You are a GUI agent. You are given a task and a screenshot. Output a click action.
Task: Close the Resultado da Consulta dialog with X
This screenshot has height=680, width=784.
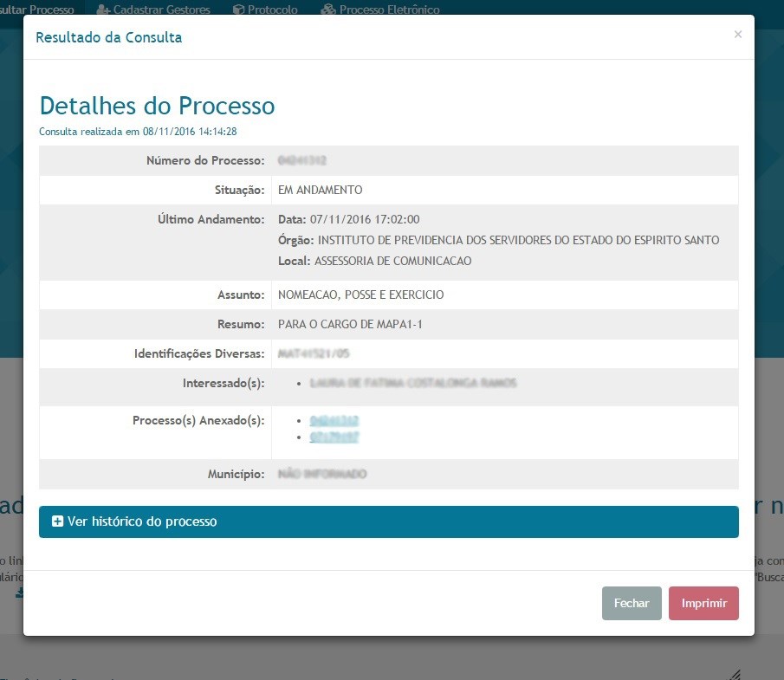coord(737,35)
